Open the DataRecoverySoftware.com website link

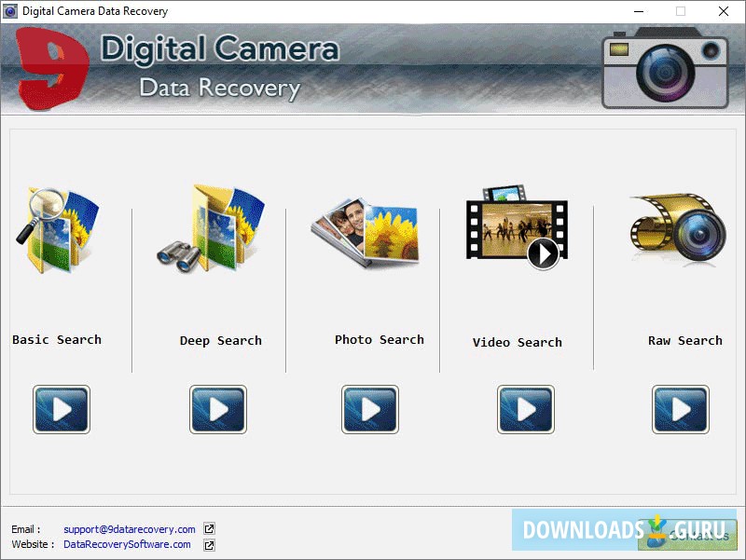[x=127, y=544]
